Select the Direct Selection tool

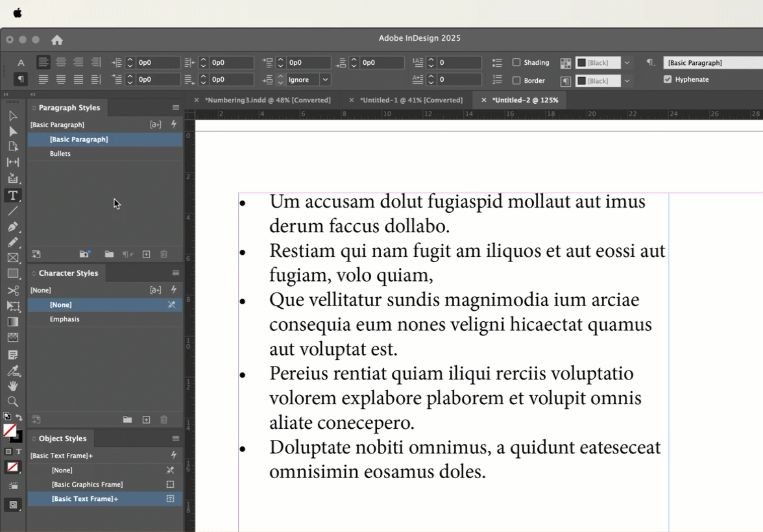pos(13,132)
